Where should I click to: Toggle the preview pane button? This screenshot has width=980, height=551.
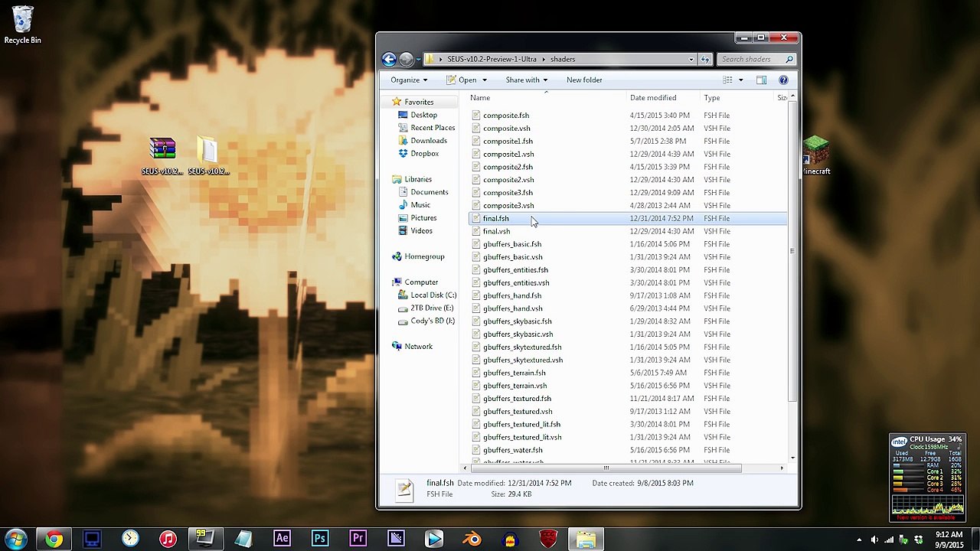coord(761,80)
